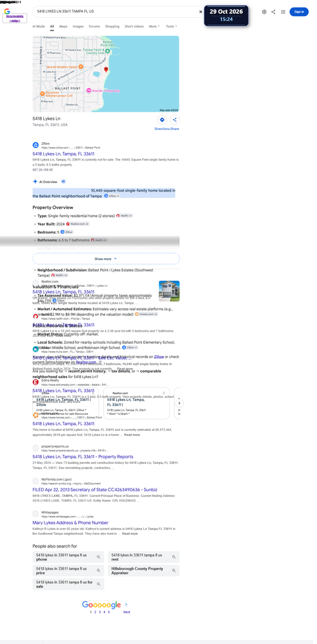
Task: Open the Sunbiz 'FILED Apr 22, 2013' result
Action: pyautogui.click(x=95, y=490)
